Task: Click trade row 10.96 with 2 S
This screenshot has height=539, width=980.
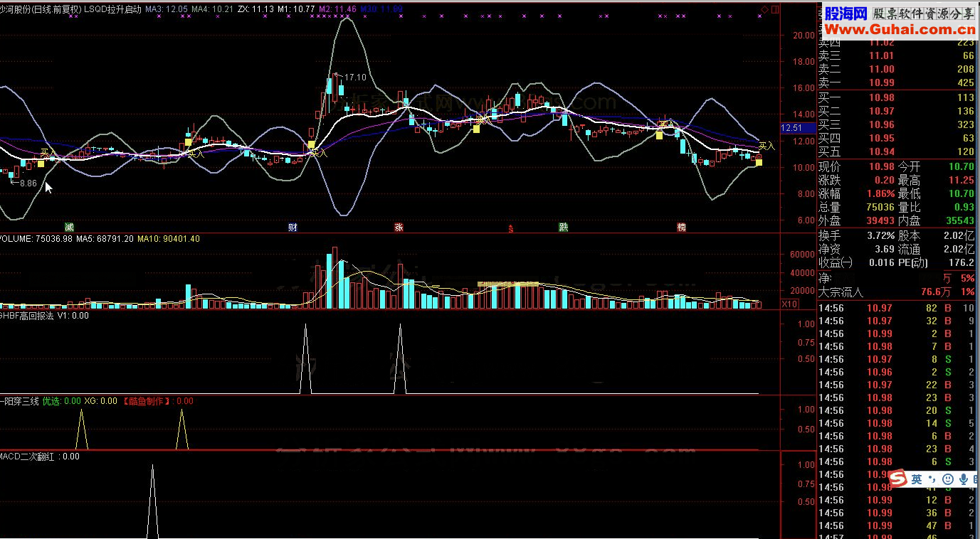Action: pos(898,372)
